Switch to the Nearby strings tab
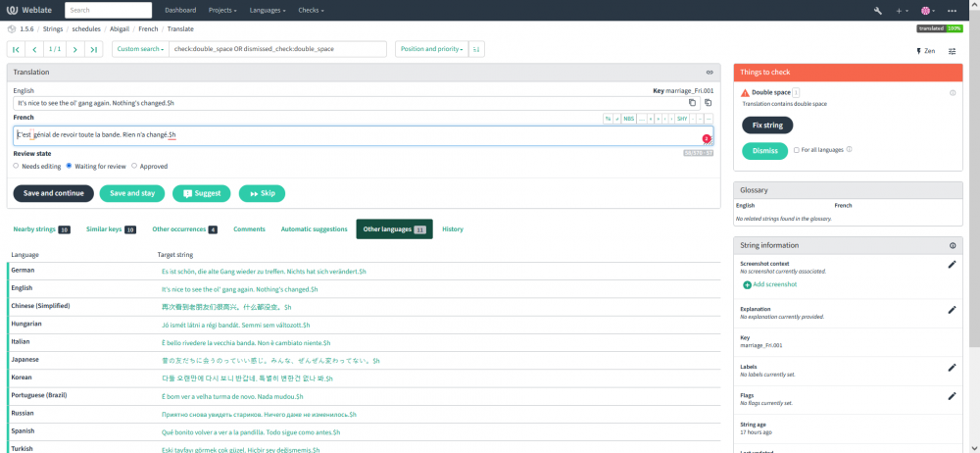Viewport: 980px width, 453px height. pyautogui.click(x=34, y=229)
